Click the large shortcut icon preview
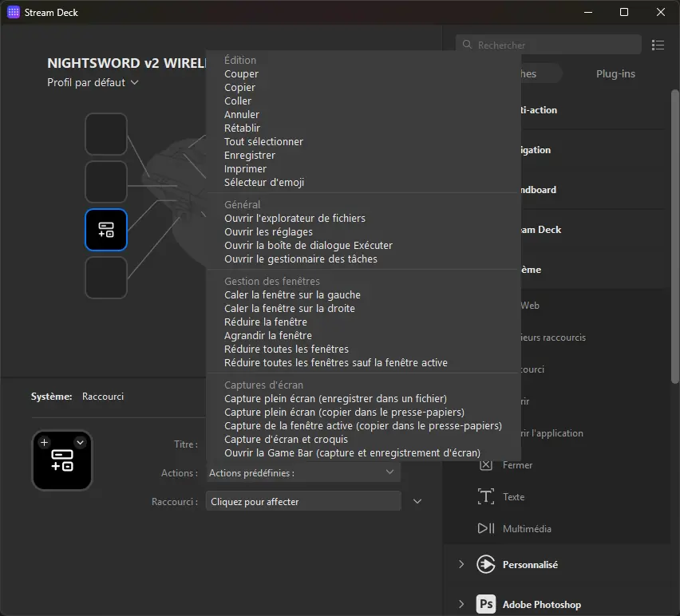This screenshot has height=616, width=680. click(62, 460)
